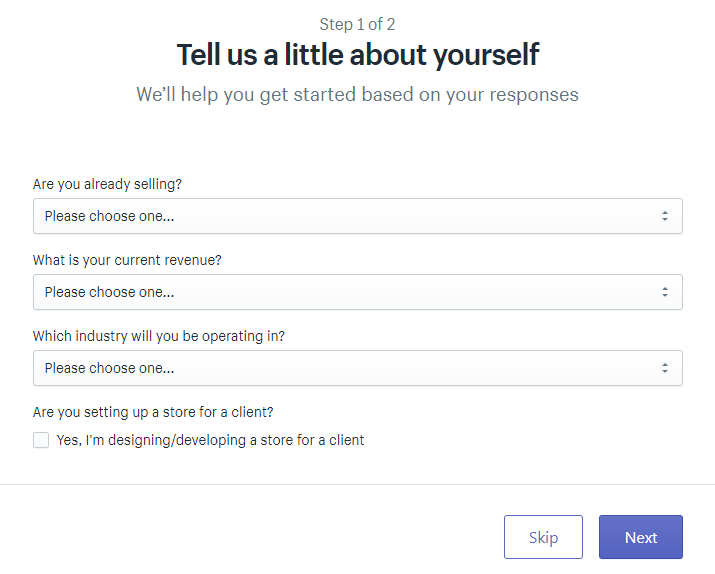This screenshot has height=574, width=715.
Task: Click the arrows icon on the industry dropdown
Action: (x=664, y=368)
